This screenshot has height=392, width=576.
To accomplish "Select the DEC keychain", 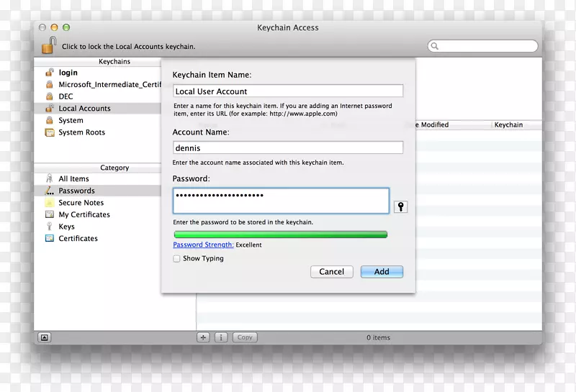I will click(x=66, y=96).
